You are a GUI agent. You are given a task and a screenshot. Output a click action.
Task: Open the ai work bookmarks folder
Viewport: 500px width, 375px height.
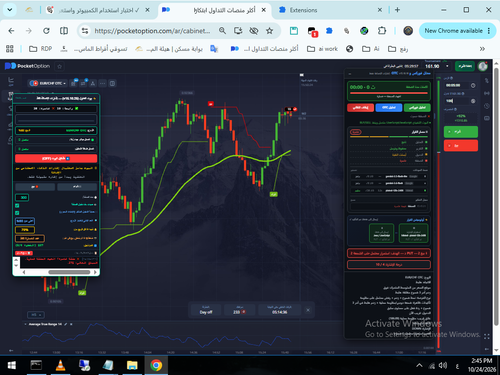click(x=322, y=49)
